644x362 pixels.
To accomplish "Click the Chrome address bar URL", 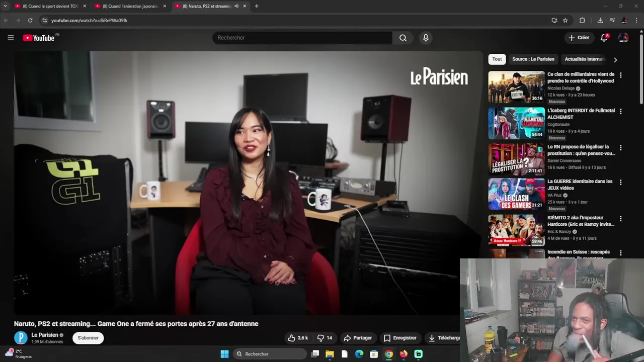I will pyautogui.click(x=89, y=20).
